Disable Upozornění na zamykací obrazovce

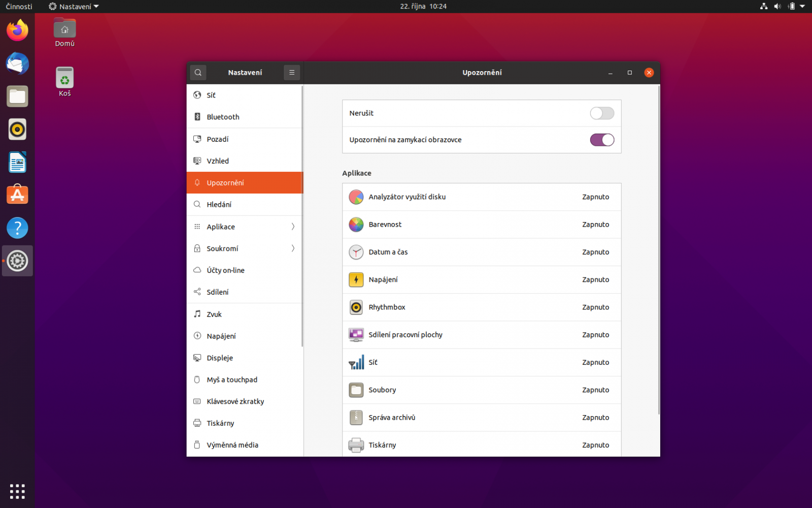(602, 140)
